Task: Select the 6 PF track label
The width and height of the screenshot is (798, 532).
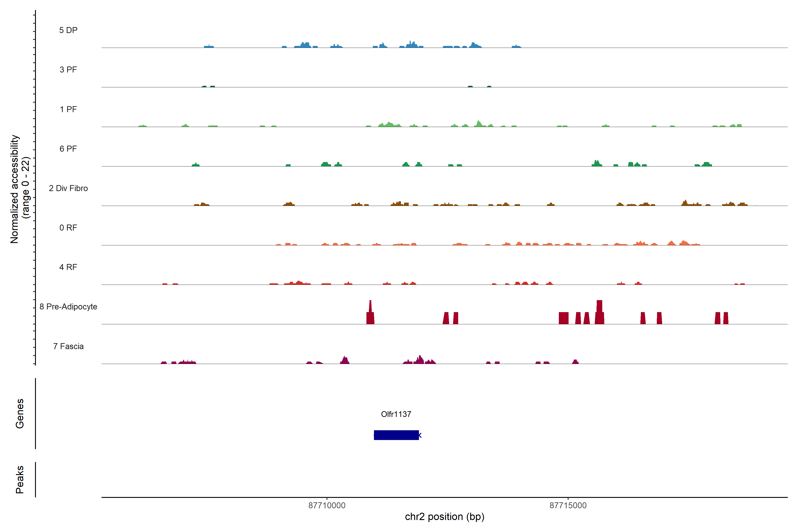Action: 68,149
